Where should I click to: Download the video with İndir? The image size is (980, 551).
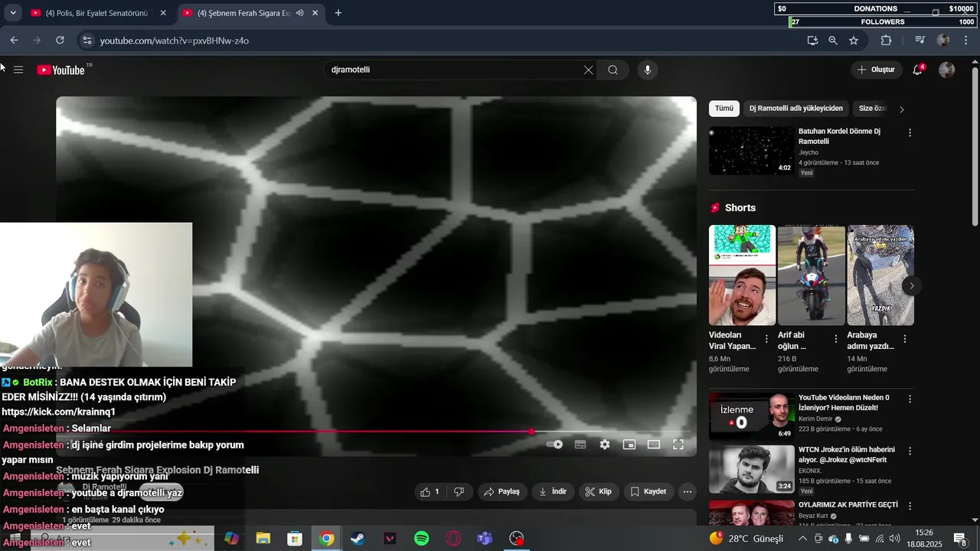553,491
